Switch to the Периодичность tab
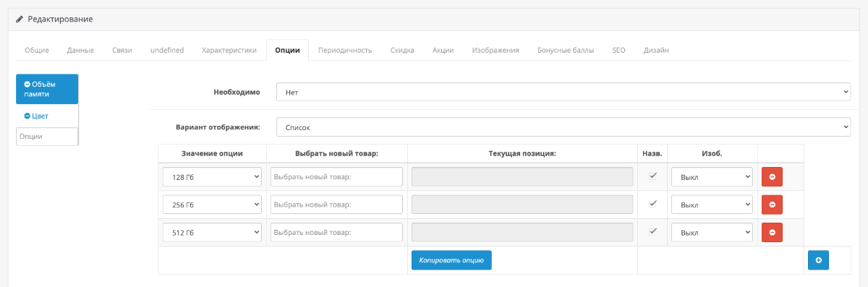 (x=345, y=50)
